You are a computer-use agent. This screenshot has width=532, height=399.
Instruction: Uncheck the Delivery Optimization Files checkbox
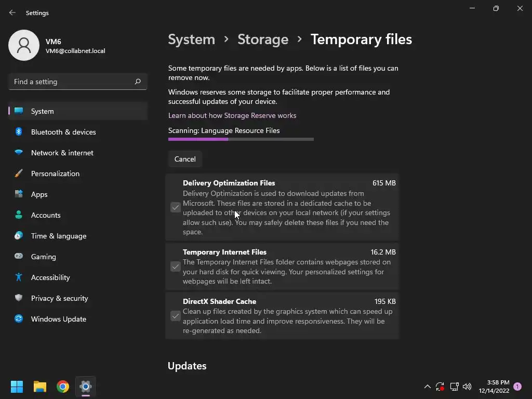(176, 208)
